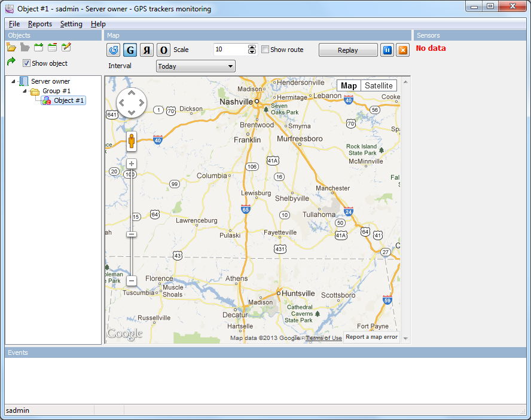
Task: Enable the Show route checkbox
Action: point(265,50)
